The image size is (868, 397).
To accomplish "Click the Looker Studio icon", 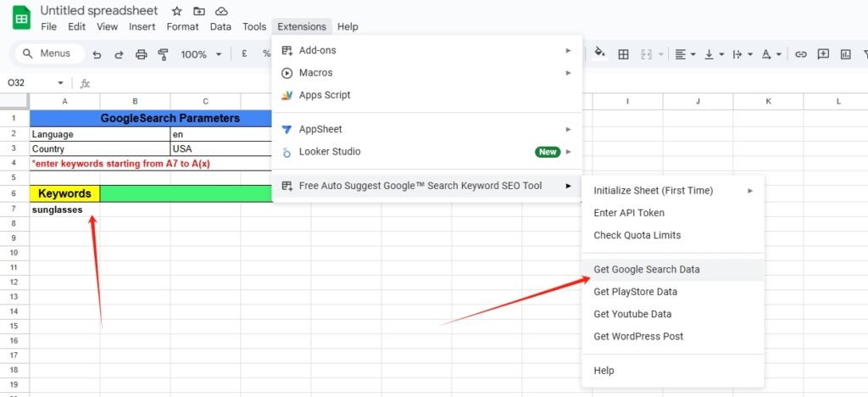I will [287, 152].
